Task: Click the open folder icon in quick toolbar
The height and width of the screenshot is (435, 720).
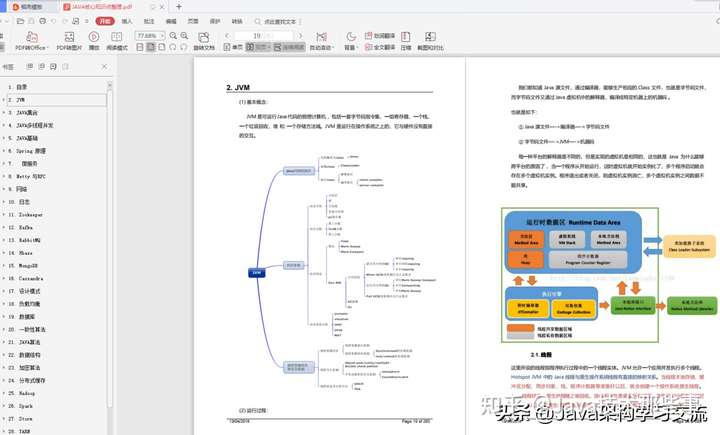Action: (20, 21)
